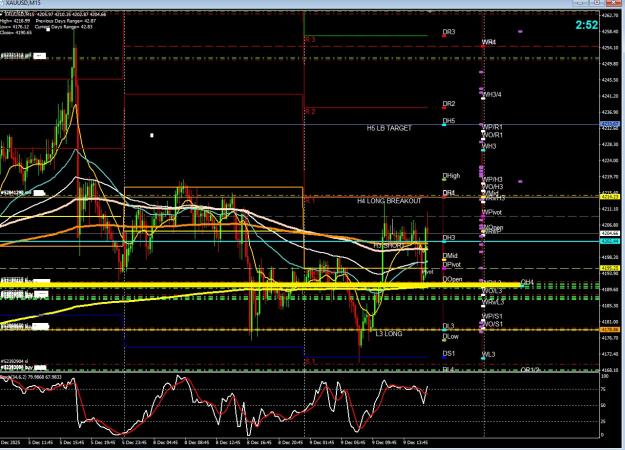625x450 pixels.
Task: Click the H4 LONG BREAKOUT annotation
Action: tap(389, 201)
